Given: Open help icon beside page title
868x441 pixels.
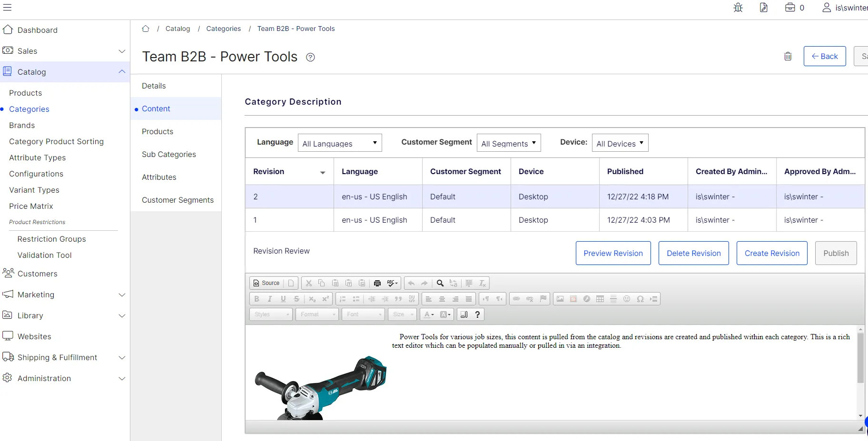Looking at the screenshot, I should (310, 57).
